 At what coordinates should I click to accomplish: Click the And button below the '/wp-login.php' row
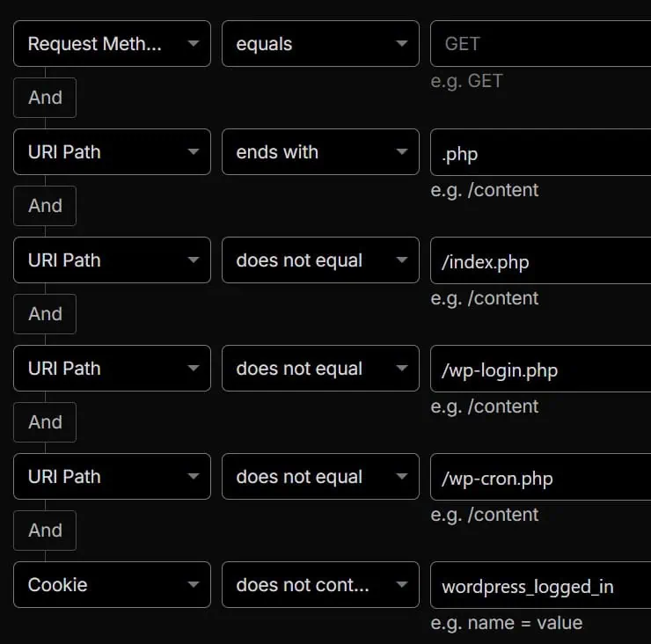tap(45, 422)
